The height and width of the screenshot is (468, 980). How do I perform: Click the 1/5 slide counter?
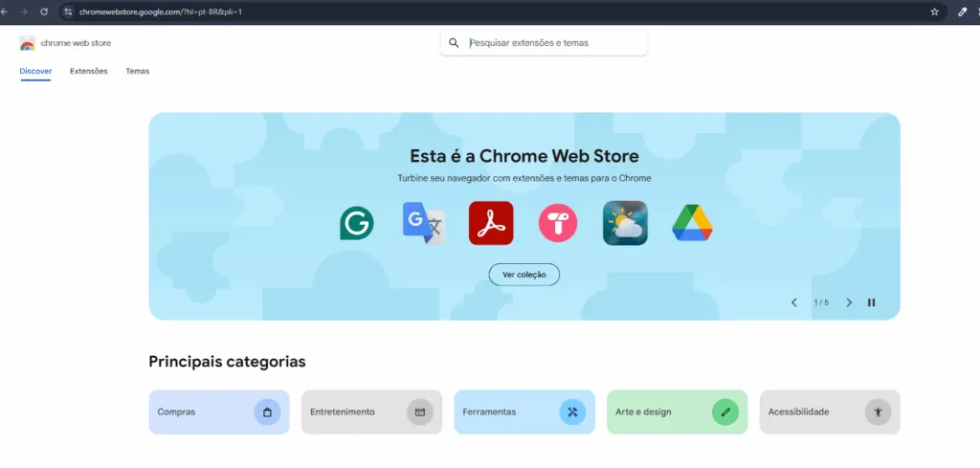click(821, 302)
